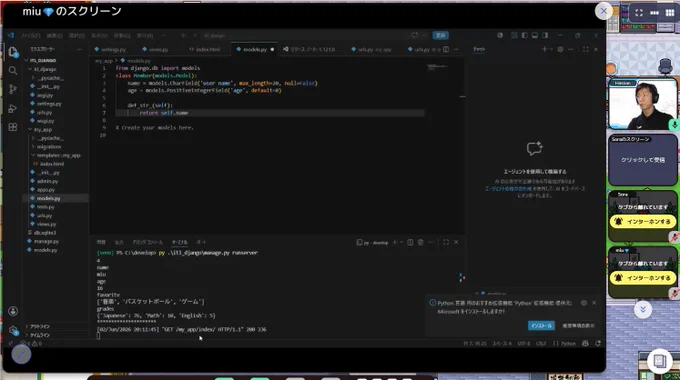Screen dimensions: 680x380
Task: Click the round pen annotation button
Action: pos(21,354)
